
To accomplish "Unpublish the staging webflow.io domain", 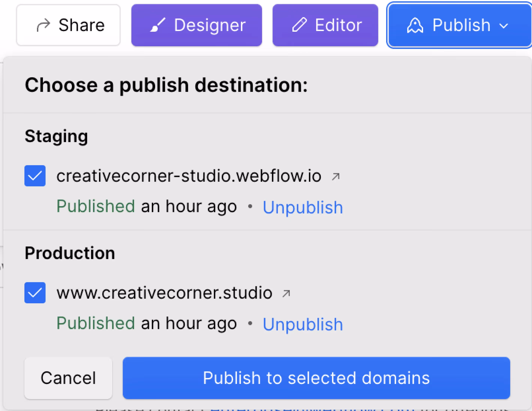I will click(x=303, y=207).
